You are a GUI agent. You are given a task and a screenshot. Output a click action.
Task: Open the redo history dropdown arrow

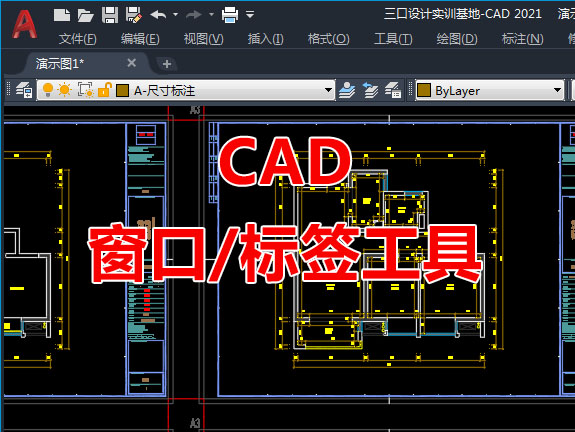[211, 15]
